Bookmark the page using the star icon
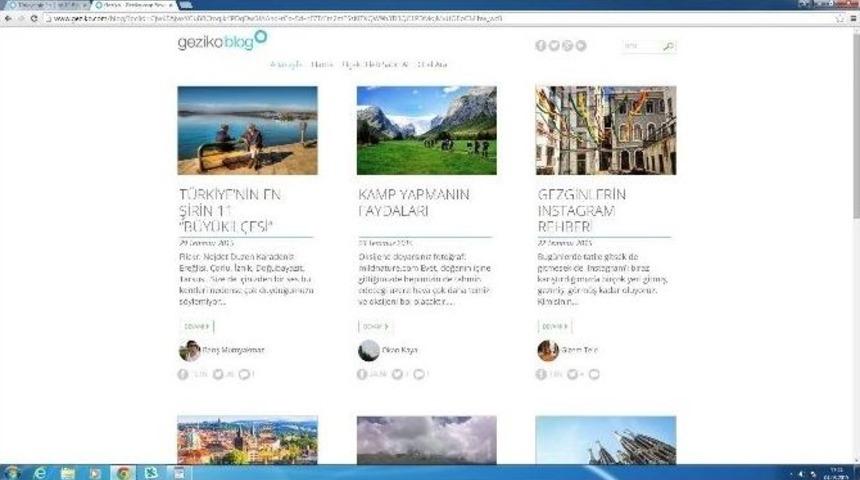This screenshot has height=480, width=860. (839, 18)
